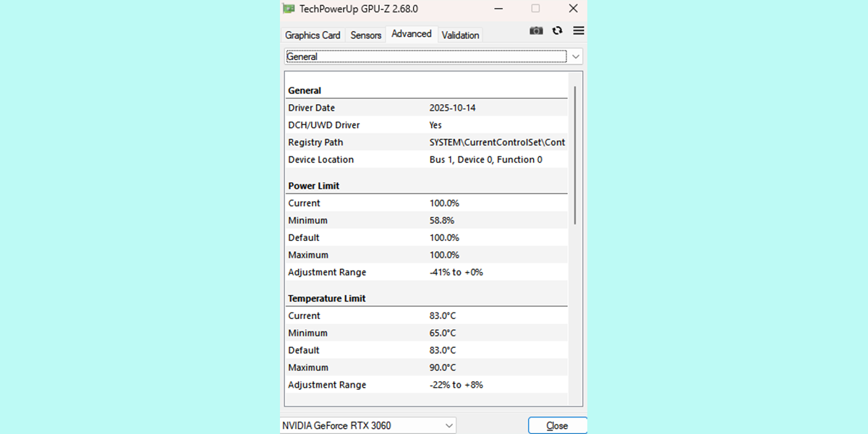The width and height of the screenshot is (868, 434).
Task: Open the General category dropdown
Action: click(x=433, y=56)
